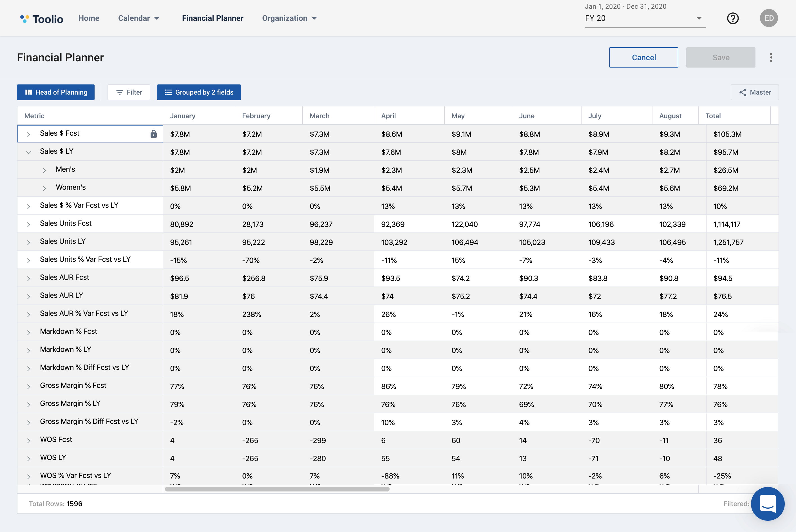Open the Organization dropdown menu
The height and width of the screenshot is (532, 796).
point(289,18)
